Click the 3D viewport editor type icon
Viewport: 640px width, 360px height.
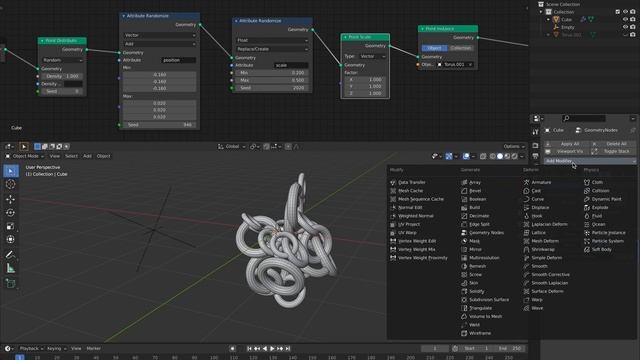click(9, 147)
